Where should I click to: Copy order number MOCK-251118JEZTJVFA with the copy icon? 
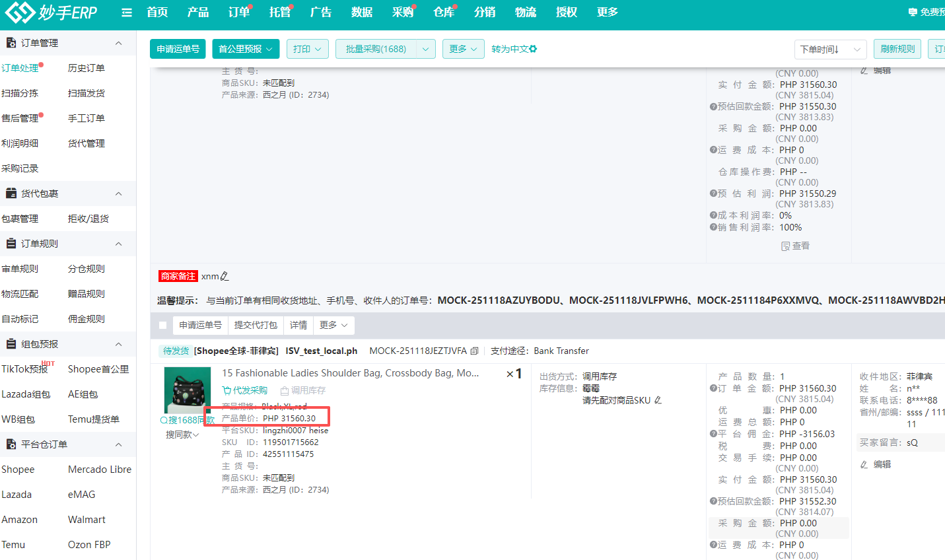pos(474,351)
